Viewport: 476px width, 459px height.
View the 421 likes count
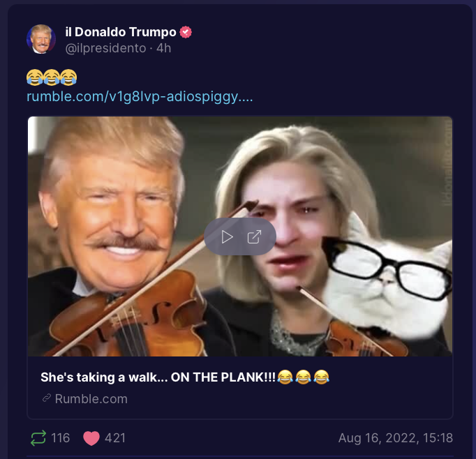115,438
